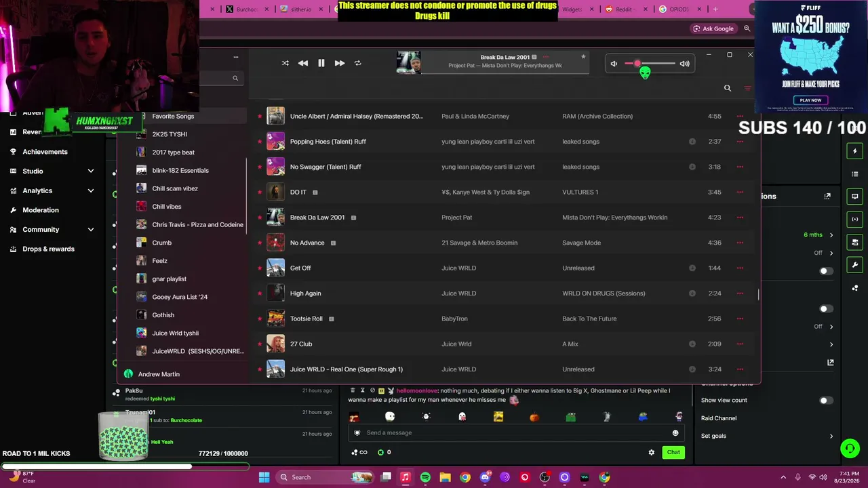Toggle the switch above the second Off setting
This screenshot has width=868, height=488.
(x=825, y=309)
